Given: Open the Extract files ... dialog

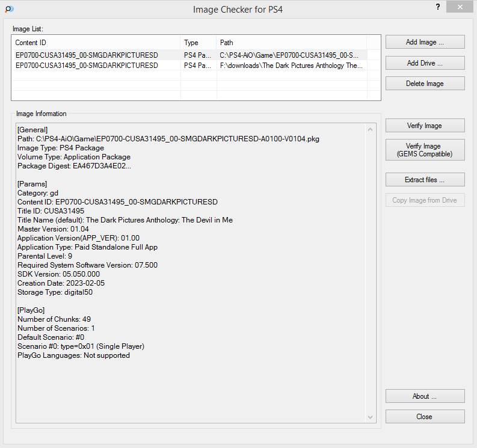Looking at the screenshot, I should (x=425, y=180).
